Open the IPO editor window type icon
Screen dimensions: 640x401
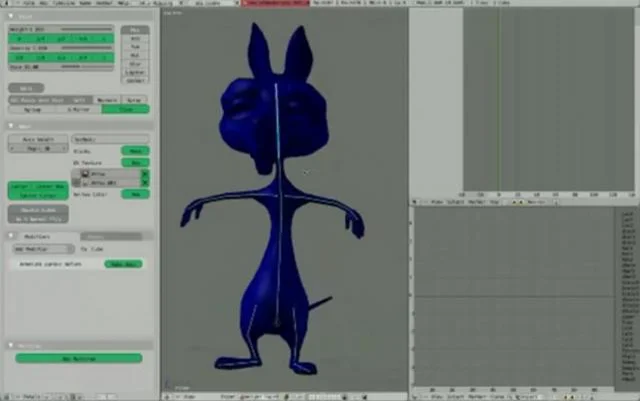pyautogui.click(x=415, y=202)
